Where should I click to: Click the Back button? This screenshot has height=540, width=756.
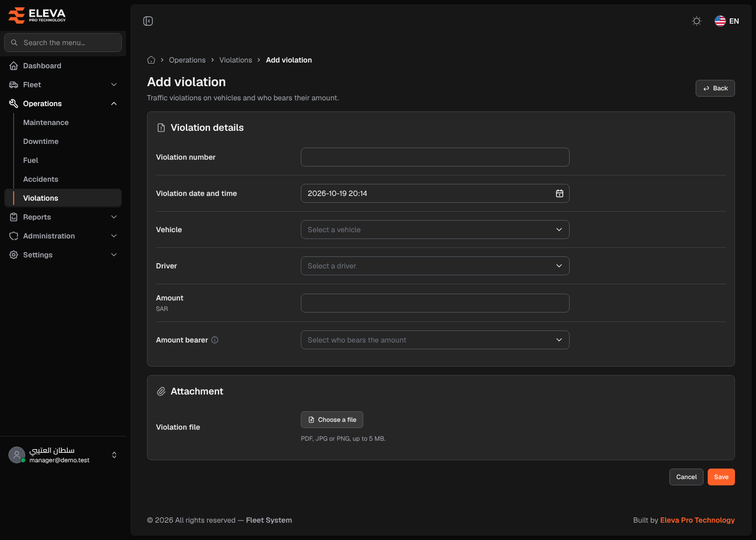715,88
